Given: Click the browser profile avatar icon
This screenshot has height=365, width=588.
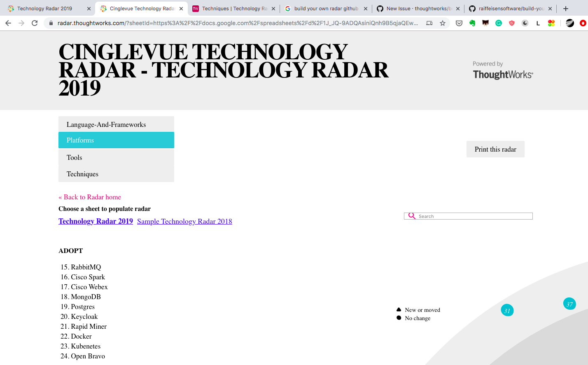Looking at the screenshot, I should pos(570,23).
